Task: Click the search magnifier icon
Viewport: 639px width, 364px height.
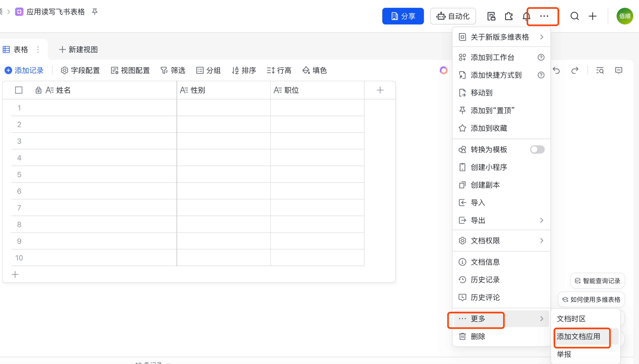Action: [575, 16]
